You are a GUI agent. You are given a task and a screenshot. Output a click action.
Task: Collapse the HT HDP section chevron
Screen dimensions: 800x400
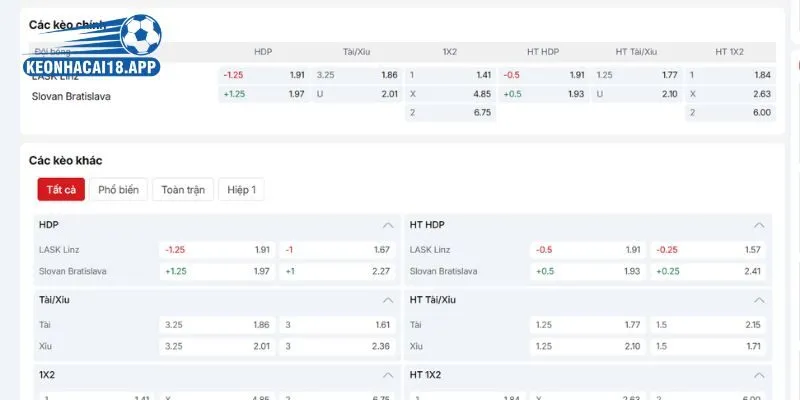(759, 225)
